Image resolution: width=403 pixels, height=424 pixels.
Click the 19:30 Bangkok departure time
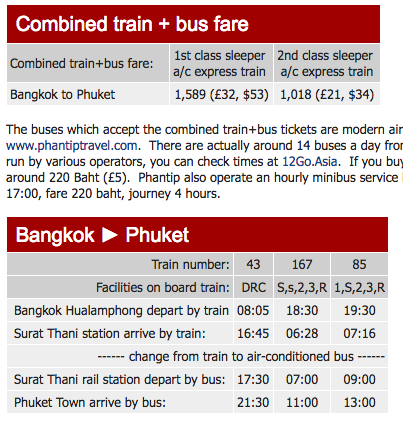[359, 310]
